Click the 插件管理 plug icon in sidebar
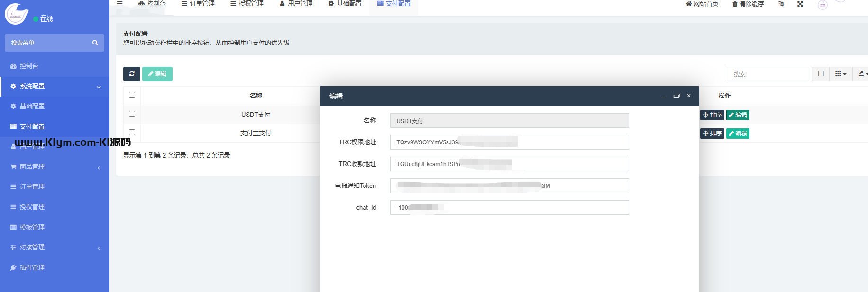This screenshot has width=868, height=292. click(x=13, y=267)
